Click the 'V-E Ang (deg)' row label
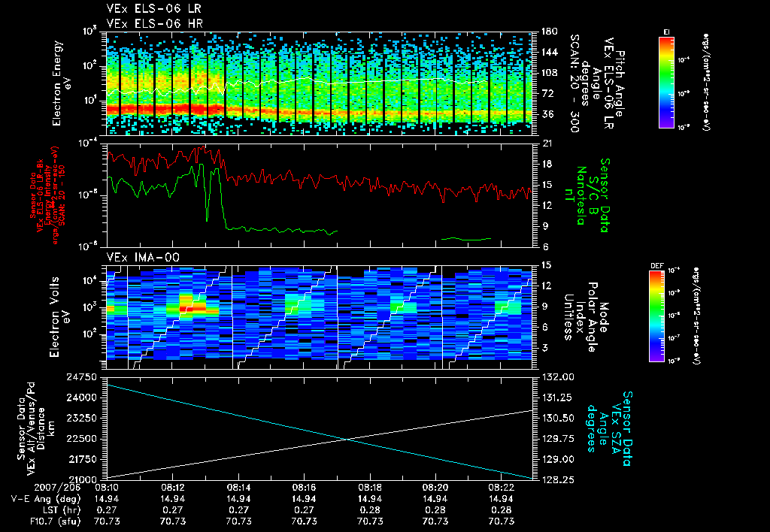The image size is (770, 532). tap(46, 499)
